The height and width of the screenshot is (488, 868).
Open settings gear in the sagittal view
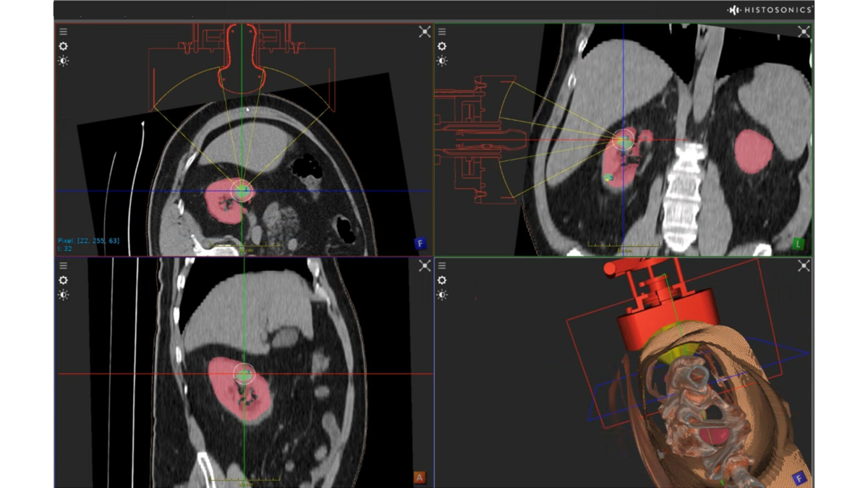[64, 281]
